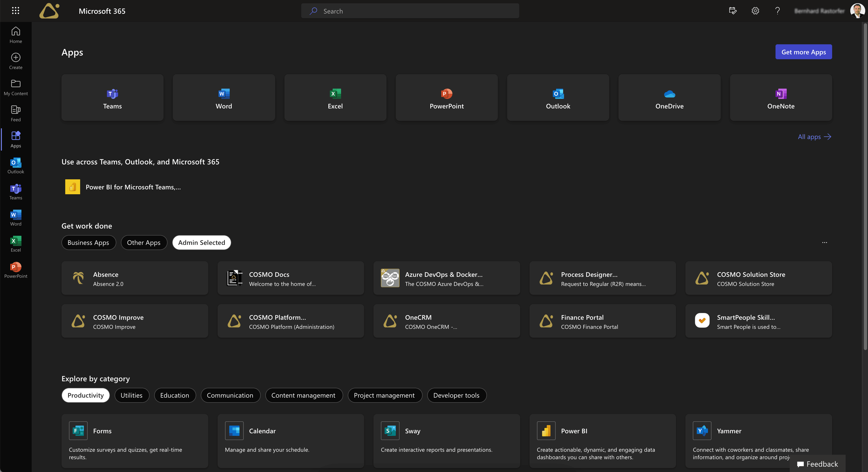868x472 pixels.
Task: Launch Outlook from the left sidebar
Action: (16, 165)
